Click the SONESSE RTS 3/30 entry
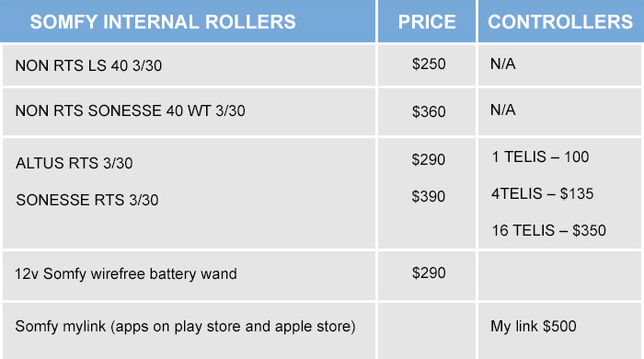This screenshot has height=359, width=644. click(87, 201)
